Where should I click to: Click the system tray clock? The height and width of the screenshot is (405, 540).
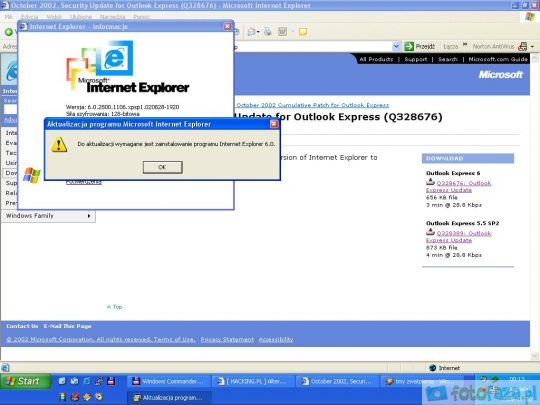517,379
